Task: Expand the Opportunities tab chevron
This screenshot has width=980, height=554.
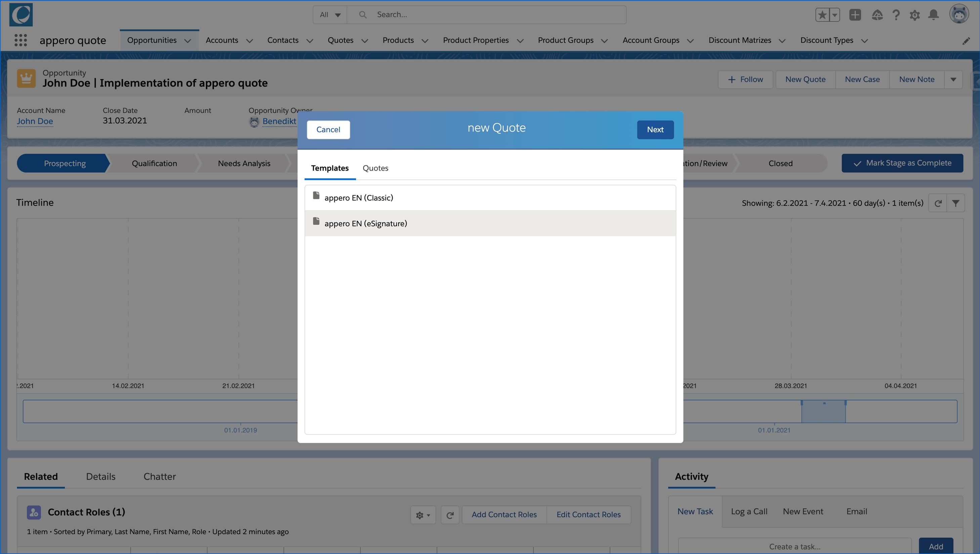Action: (x=188, y=41)
